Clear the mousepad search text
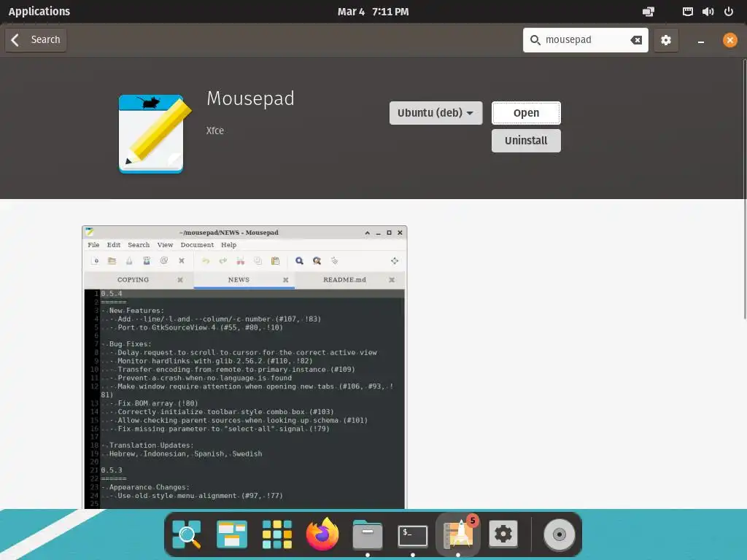Screen dimensions: 747x560 click(x=636, y=40)
